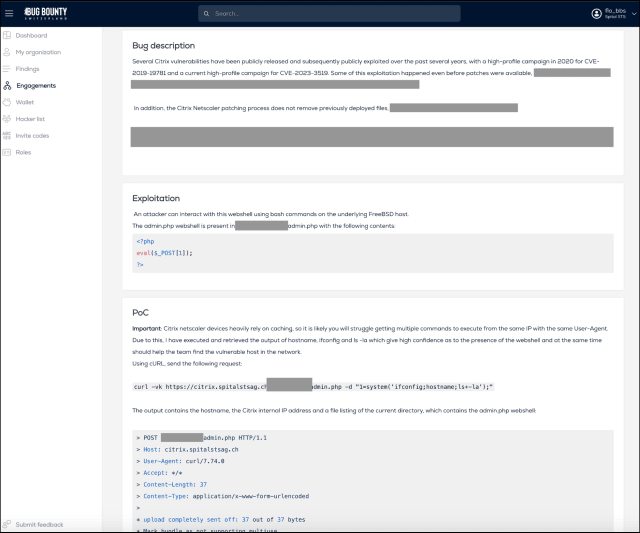Select the Engagements menu item
The height and width of the screenshot is (533, 640).
click(36, 86)
